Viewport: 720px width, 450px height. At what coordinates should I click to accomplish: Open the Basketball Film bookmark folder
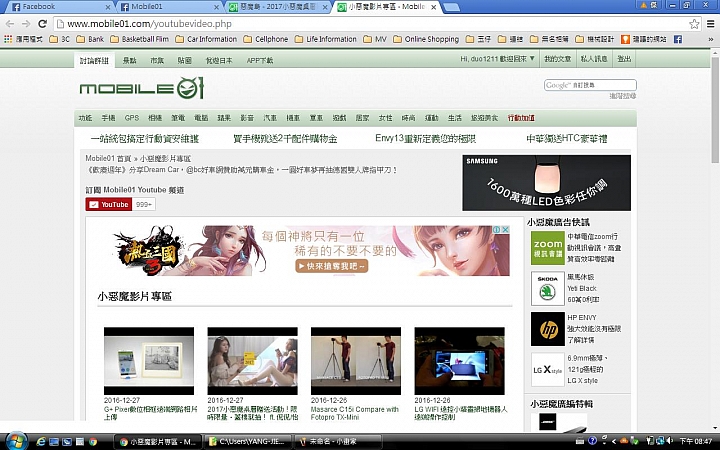click(x=139, y=39)
